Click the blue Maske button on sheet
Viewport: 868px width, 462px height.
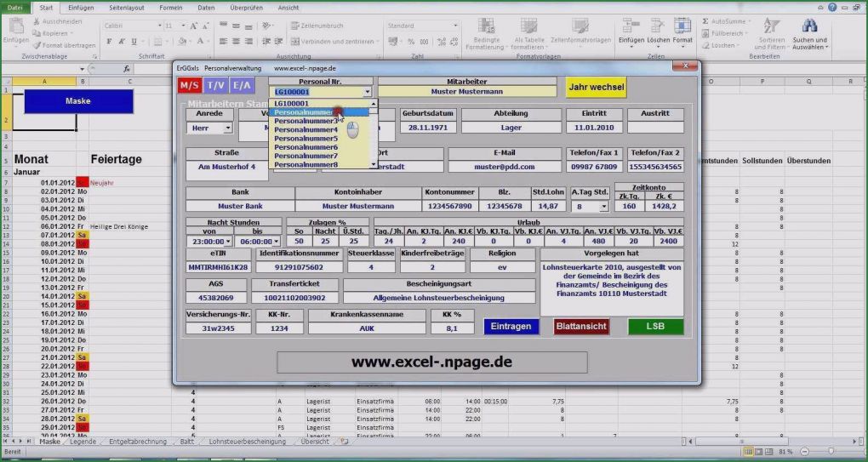click(78, 101)
